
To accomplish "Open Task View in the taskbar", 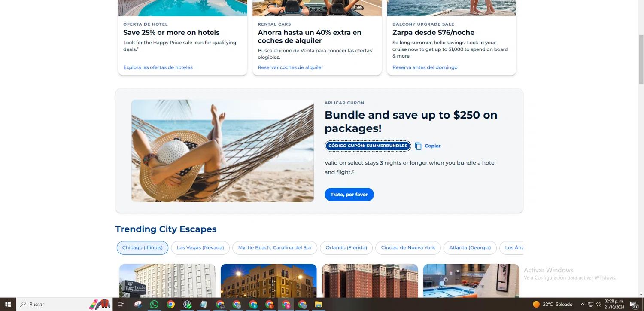I will (121, 304).
